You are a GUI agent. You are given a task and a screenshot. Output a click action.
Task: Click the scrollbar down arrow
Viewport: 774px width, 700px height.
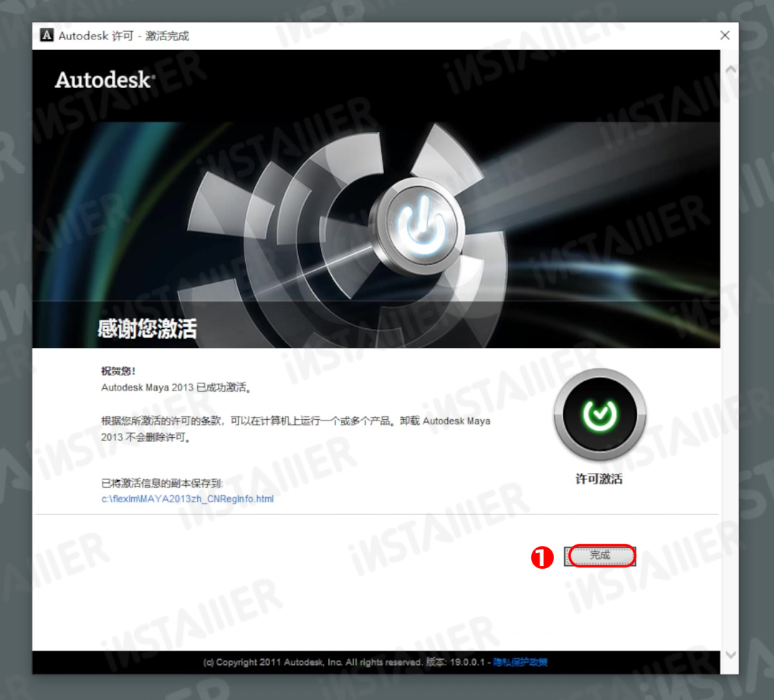(730, 655)
